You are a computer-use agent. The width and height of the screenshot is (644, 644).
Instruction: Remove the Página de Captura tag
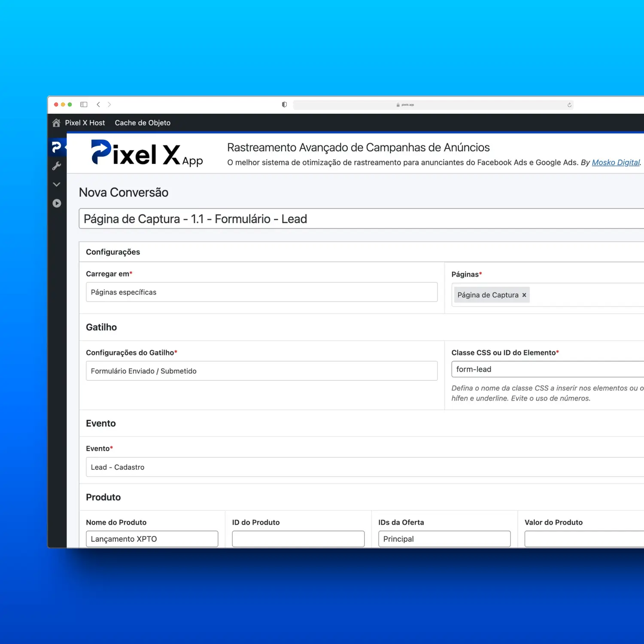coord(524,295)
